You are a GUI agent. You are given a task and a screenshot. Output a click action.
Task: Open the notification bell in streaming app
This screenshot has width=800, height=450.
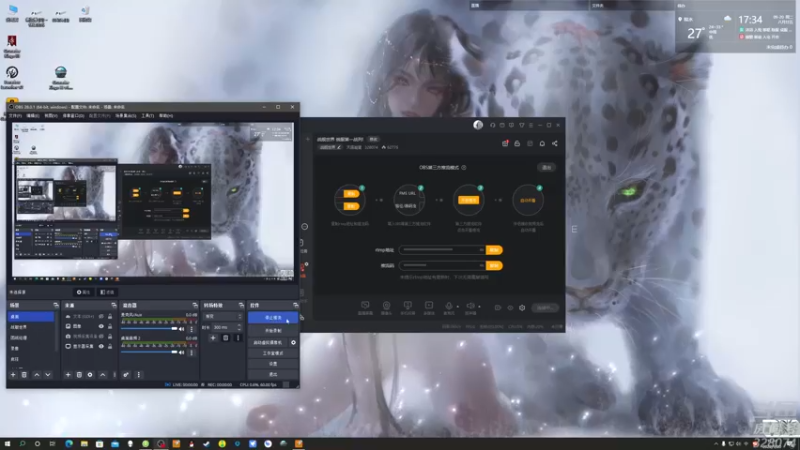(542, 144)
